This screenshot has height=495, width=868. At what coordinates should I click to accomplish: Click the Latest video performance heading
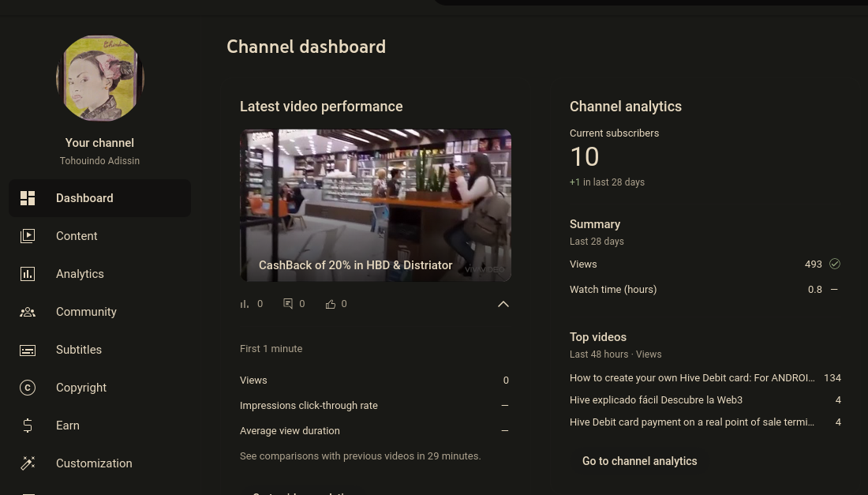click(x=321, y=107)
